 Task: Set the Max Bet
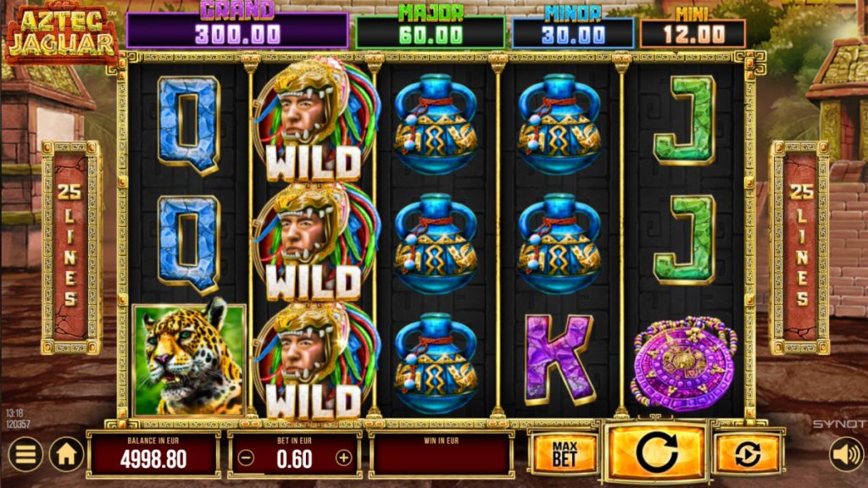coord(565,454)
